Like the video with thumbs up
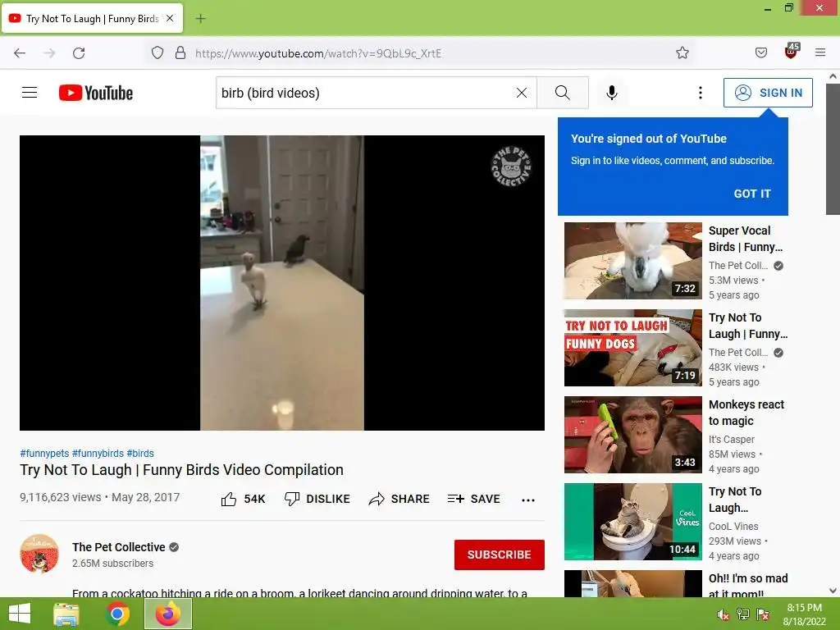The width and height of the screenshot is (840, 630). (229, 499)
